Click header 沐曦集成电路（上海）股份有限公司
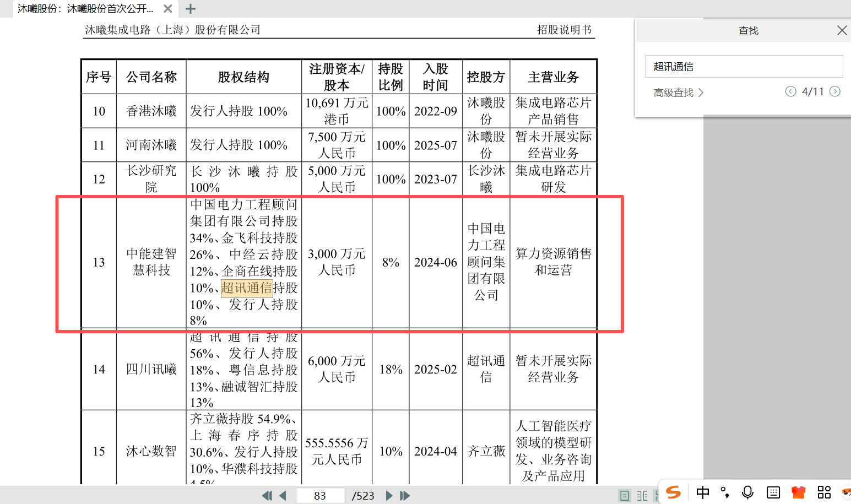The image size is (851, 504). (172, 30)
